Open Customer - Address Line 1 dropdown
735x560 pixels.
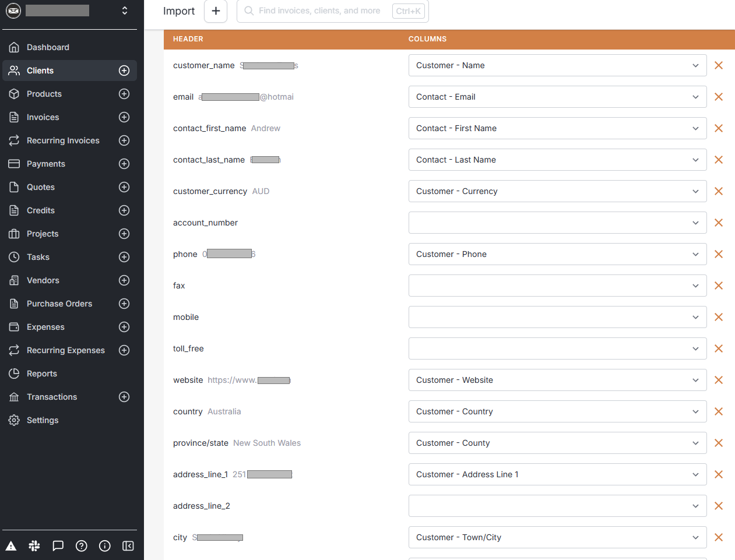(x=557, y=474)
